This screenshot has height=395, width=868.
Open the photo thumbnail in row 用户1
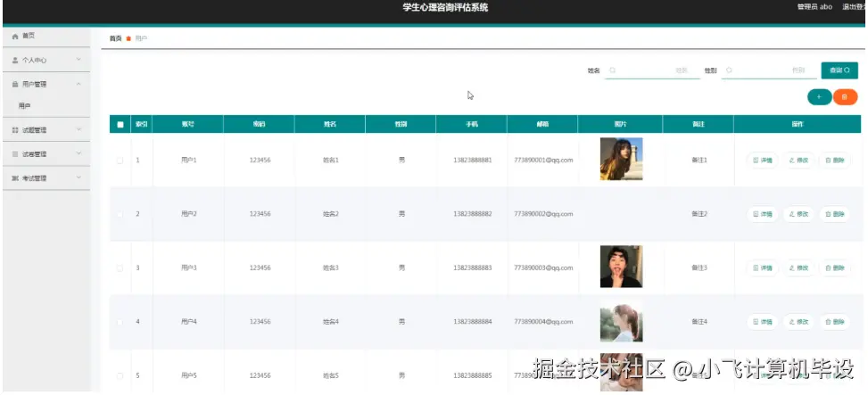(x=621, y=160)
